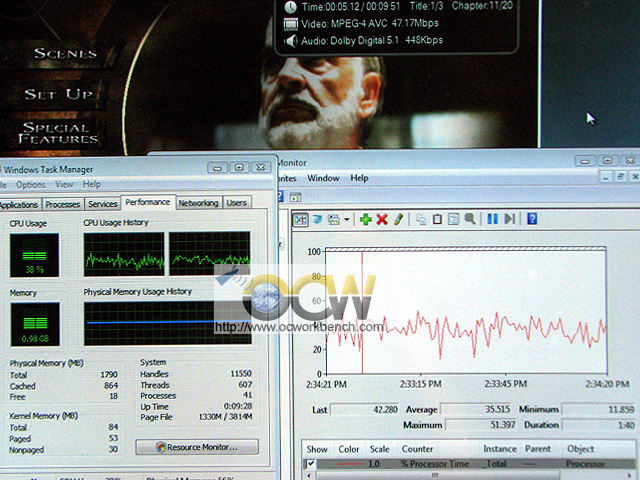Viewport: 640px width, 480px height.
Task: Open Help menu in Task Manager
Action: [x=92, y=184]
